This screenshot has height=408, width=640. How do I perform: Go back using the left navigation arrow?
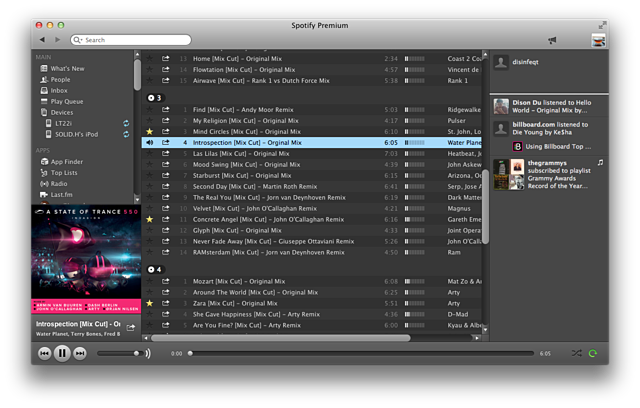(42, 40)
